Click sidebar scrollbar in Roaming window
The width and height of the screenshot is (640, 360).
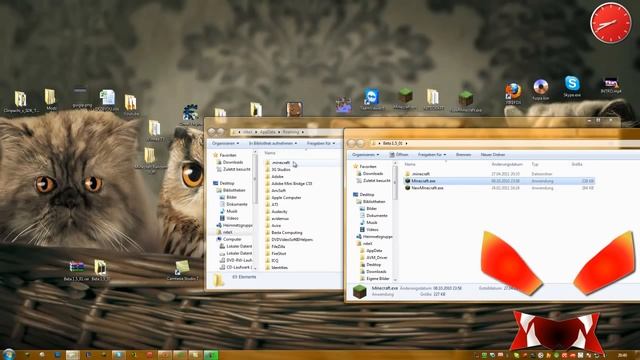(256, 180)
